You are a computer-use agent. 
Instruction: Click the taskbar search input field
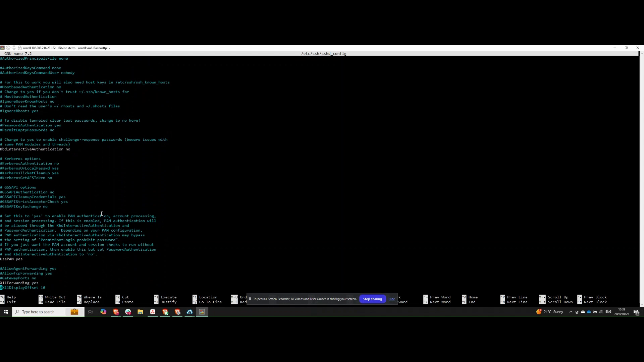[x=44, y=312]
